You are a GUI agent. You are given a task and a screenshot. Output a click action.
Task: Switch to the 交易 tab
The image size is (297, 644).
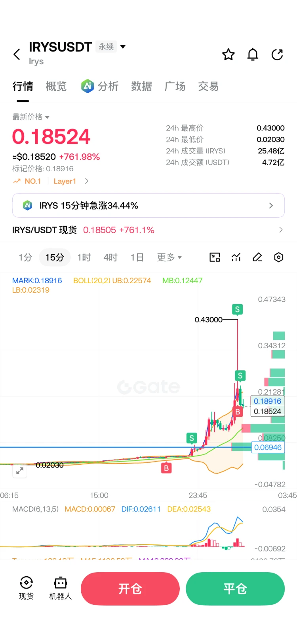tap(208, 86)
